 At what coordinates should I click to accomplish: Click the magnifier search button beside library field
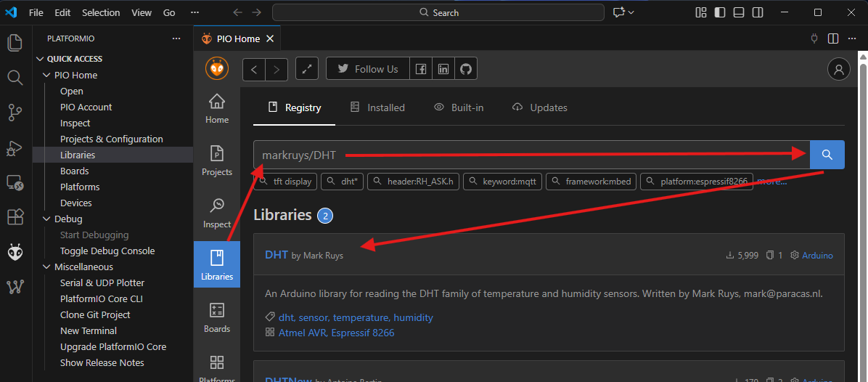[827, 155]
